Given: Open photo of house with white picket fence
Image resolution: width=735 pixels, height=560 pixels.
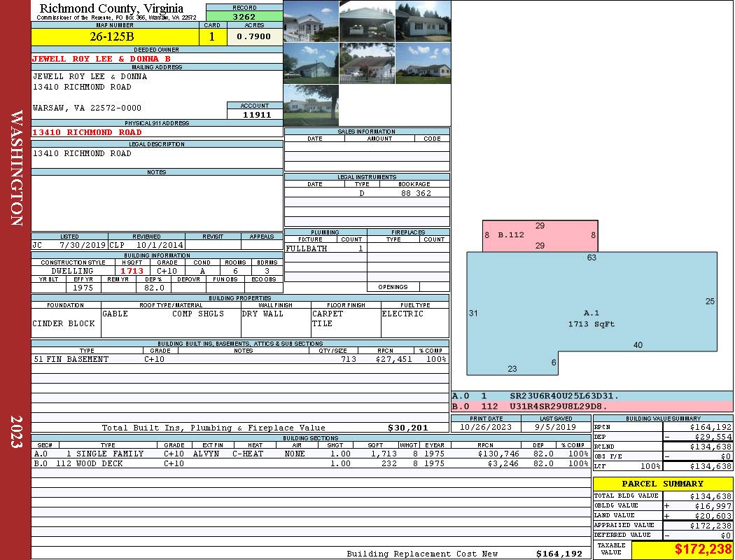Looking at the screenshot, I should click(x=367, y=63).
